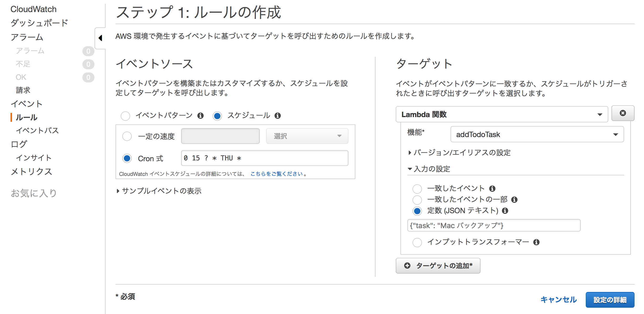Click the JSON constant text field
Viewport: 644px width, 314px height.
click(x=494, y=226)
